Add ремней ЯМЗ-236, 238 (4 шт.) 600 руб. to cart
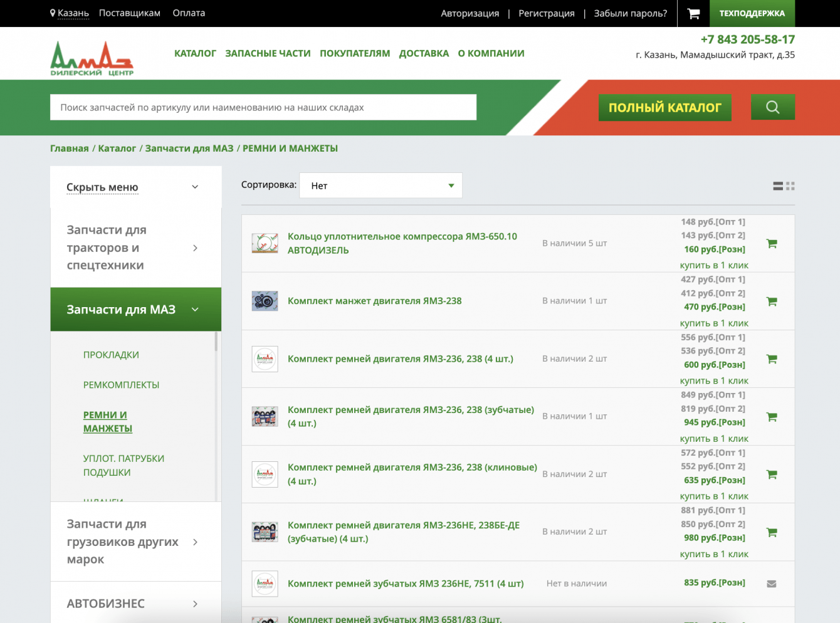The height and width of the screenshot is (623, 840). (x=772, y=359)
